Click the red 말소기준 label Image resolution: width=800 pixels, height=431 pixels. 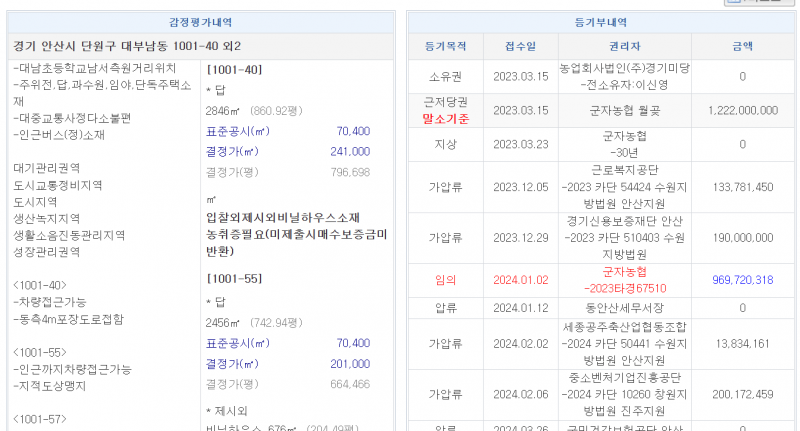446,118
